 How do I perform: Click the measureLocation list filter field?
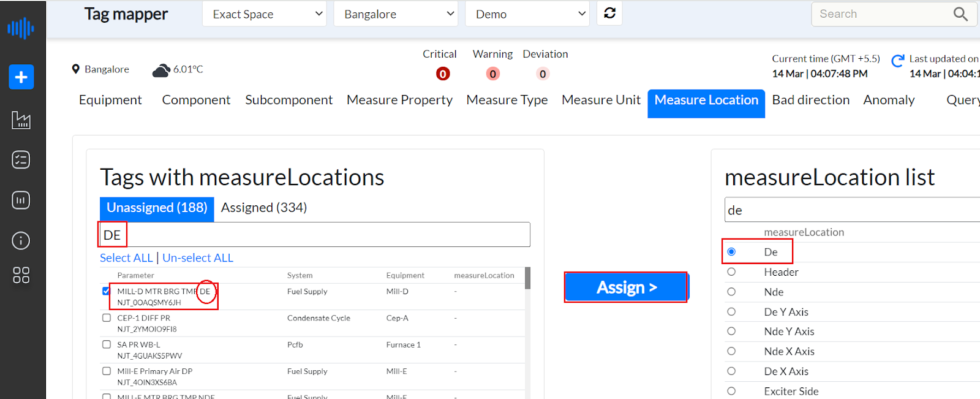(851, 210)
